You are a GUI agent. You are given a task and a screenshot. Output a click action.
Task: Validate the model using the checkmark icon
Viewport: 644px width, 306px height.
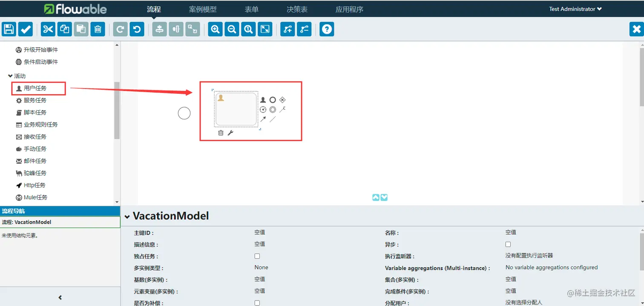(26, 29)
